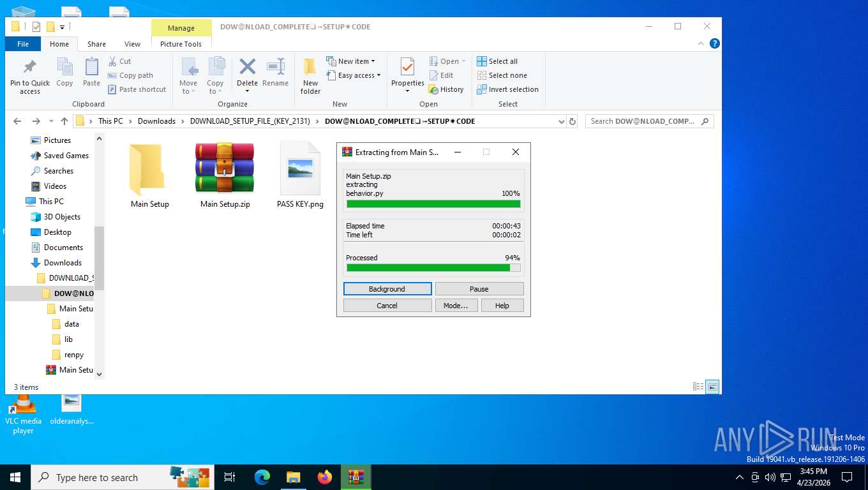The width and height of the screenshot is (868, 490).
Task: Pause the extraction in WinRAR
Action: click(479, 289)
